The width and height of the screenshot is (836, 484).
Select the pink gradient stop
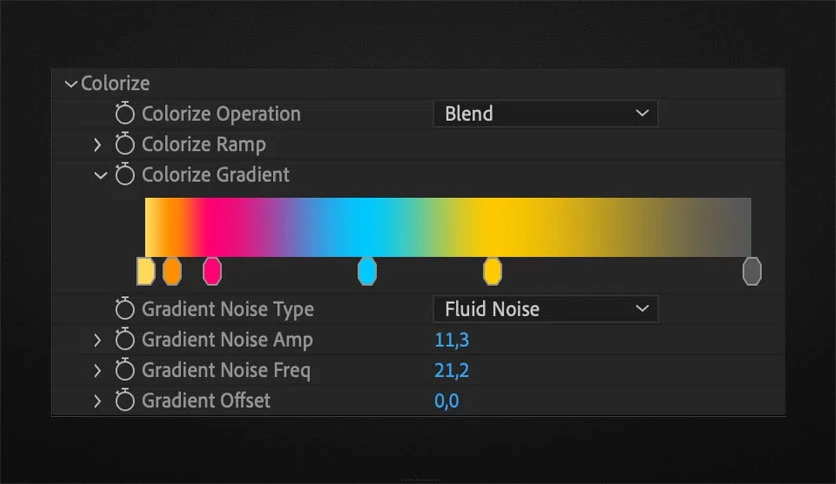pos(212,271)
